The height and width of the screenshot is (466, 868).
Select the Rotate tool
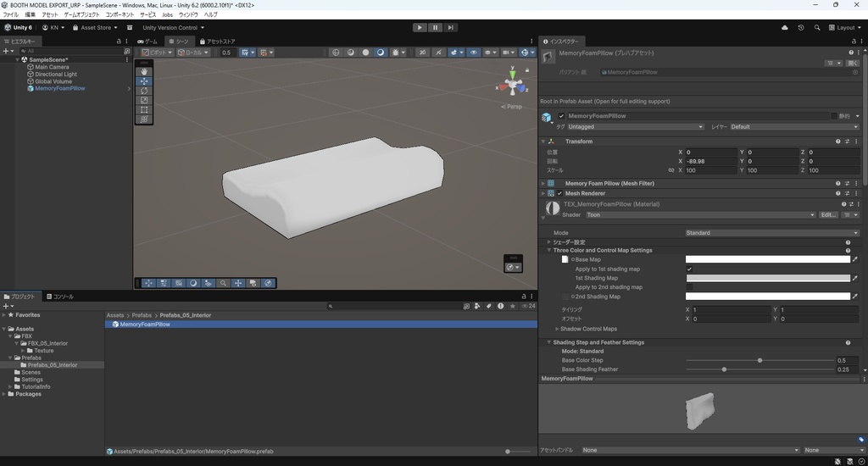(144, 90)
